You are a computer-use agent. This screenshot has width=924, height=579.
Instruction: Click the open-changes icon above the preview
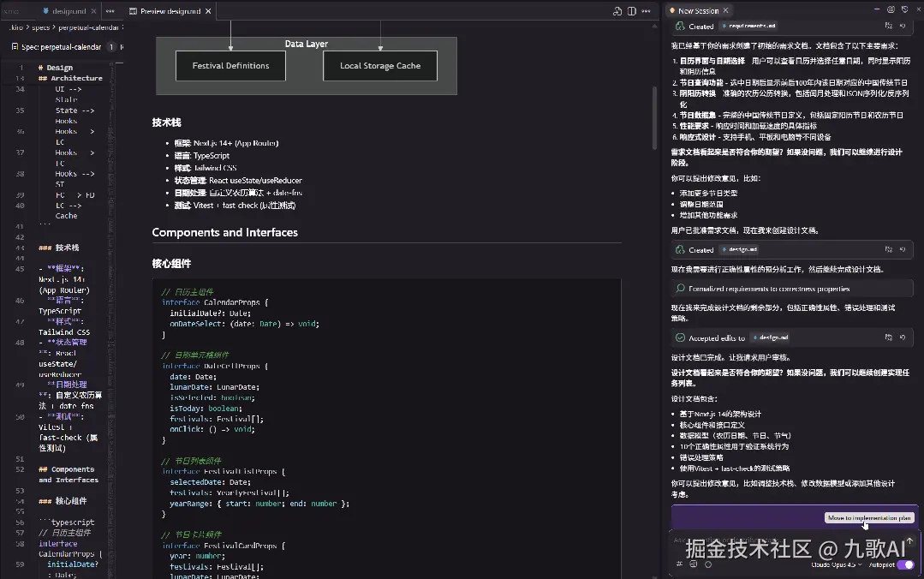[x=617, y=11]
